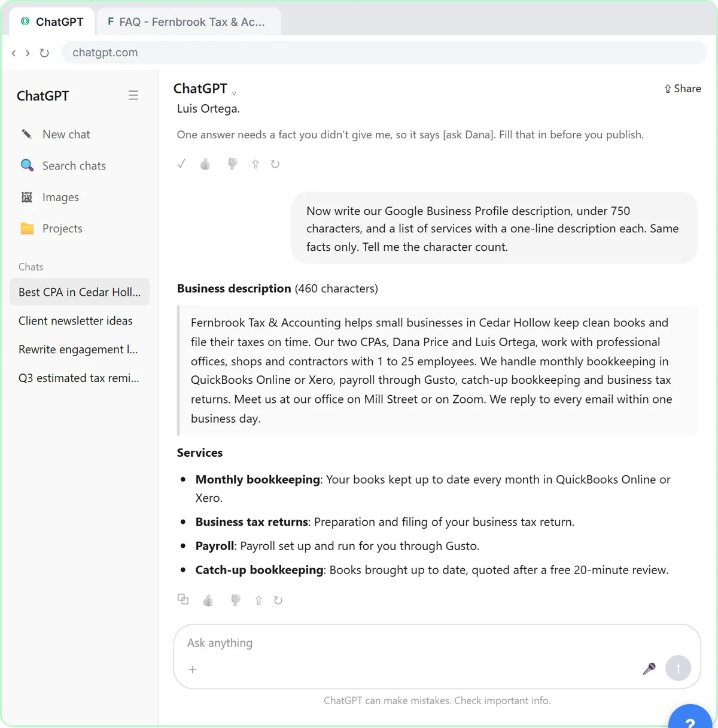The width and height of the screenshot is (718, 728).
Task: Click the ChatGPT can make mistakes notice
Action: [437, 700]
